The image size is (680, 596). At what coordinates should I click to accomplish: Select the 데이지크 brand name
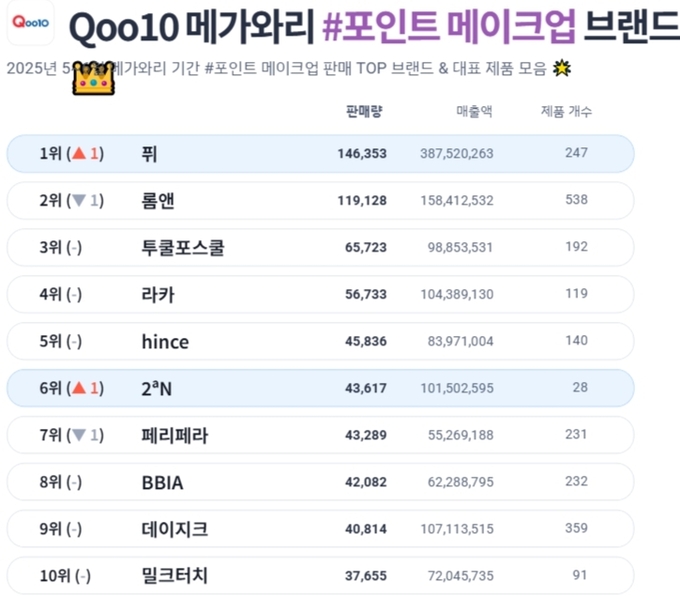(175, 529)
